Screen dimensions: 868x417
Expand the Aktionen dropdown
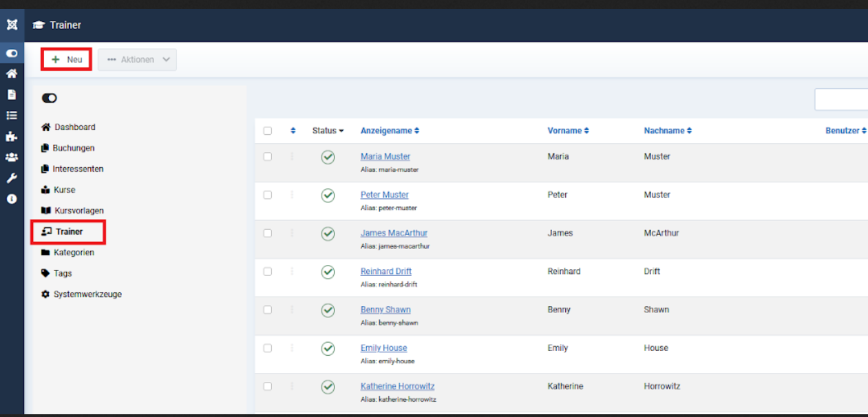tap(138, 60)
